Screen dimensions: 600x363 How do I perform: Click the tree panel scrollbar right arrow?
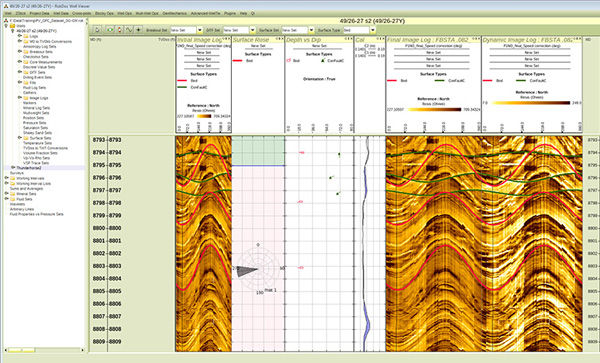(82, 350)
